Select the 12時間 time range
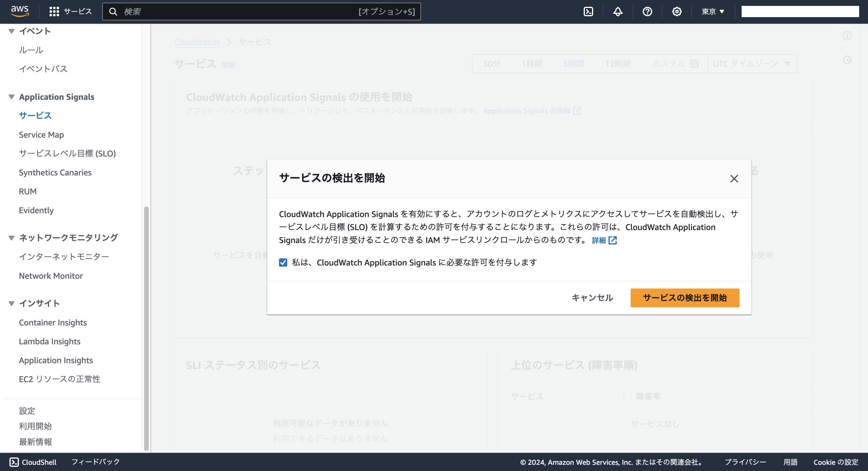This screenshot has width=868, height=471. [x=618, y=64]
